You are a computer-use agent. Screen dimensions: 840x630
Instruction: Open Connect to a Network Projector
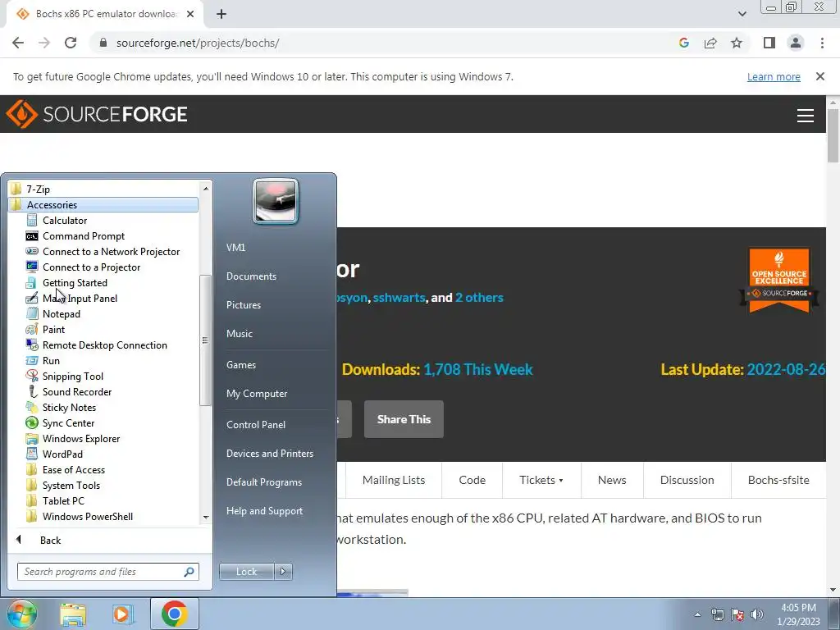coord(111,251)
